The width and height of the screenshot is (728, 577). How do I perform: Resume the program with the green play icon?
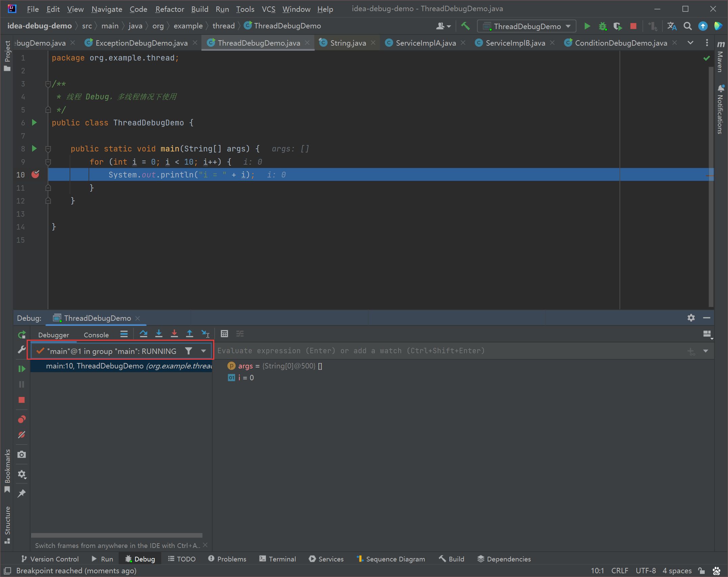coord(22,369)
